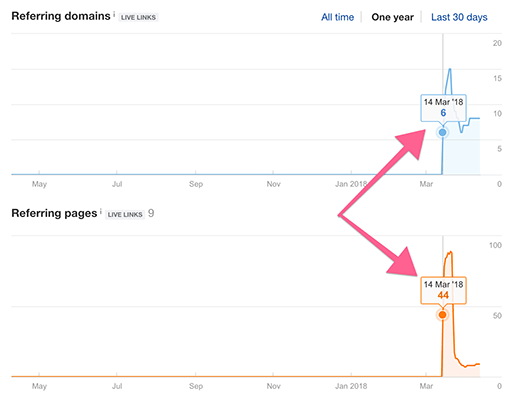Open the Last 30 days view

pos(459,17)
